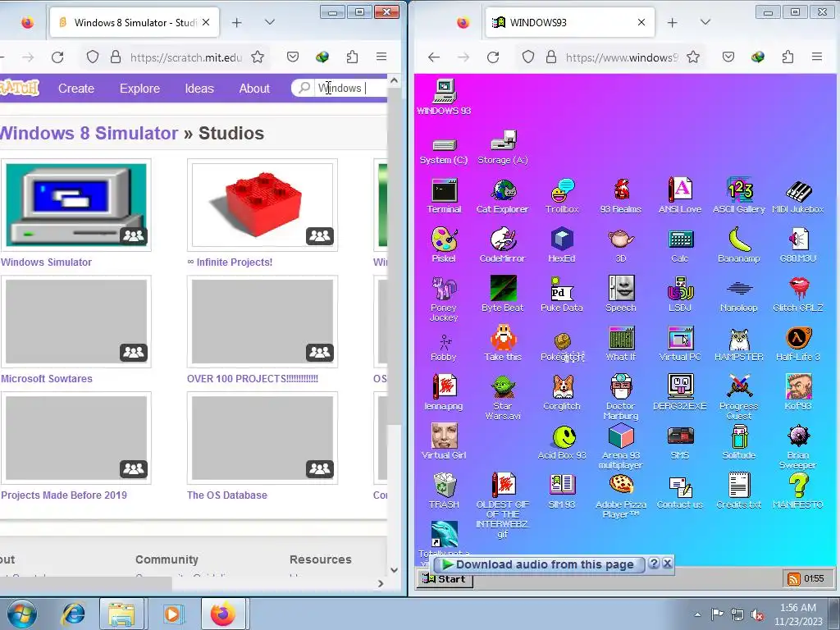Open the Windows Simulator studio link
The height and width of the screenshot is (630, 840).
pyautogui.click(x=47, y=262)
